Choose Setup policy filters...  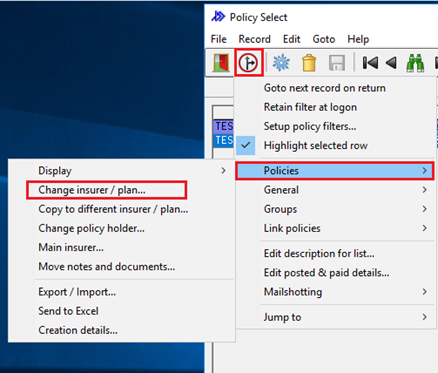[x=336, y=126]
